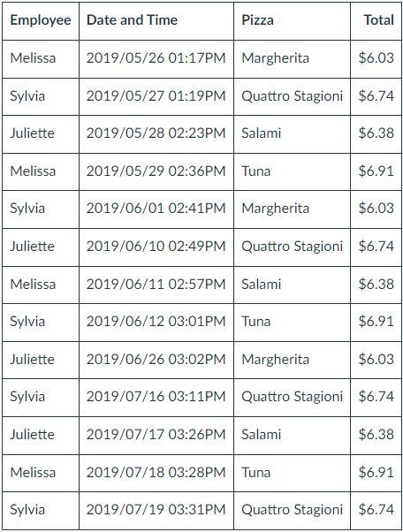Viewport: 403px width, 532px height.
Task: Click the 2019/05/26 01:17PM date cell
Action: tap(156, 58)
